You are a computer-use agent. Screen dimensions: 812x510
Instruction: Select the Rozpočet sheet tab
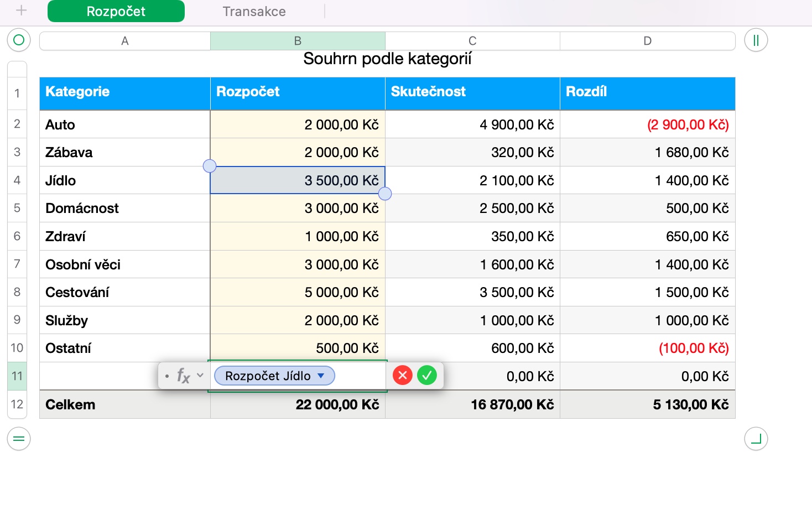pyautogui.click(x=116, y=12)
